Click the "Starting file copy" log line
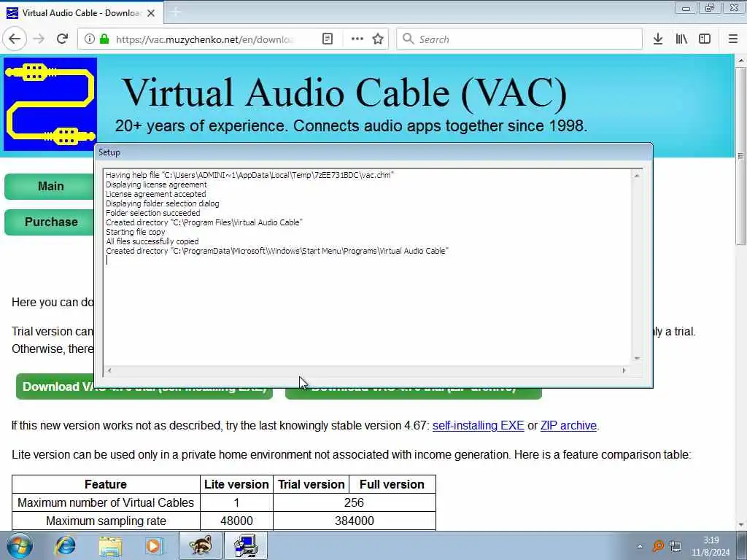This screenshot has width=747, height=560. tap(135, 232)
